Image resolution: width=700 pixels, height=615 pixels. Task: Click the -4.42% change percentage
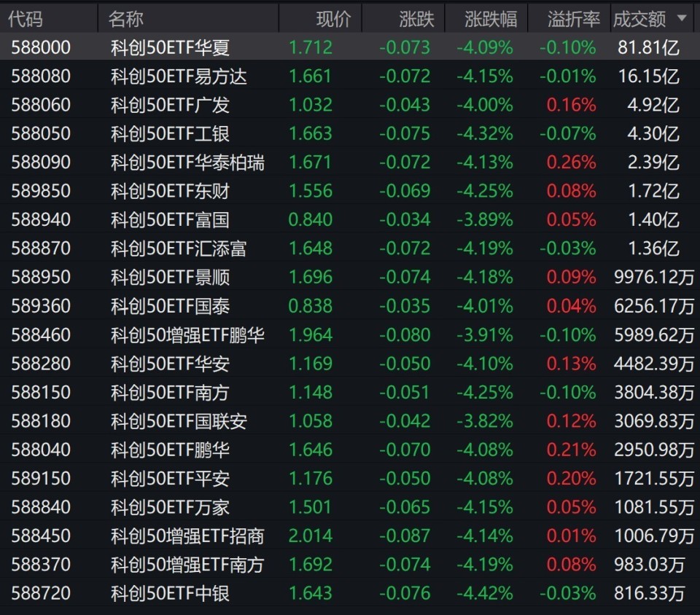tap(485, 593)
